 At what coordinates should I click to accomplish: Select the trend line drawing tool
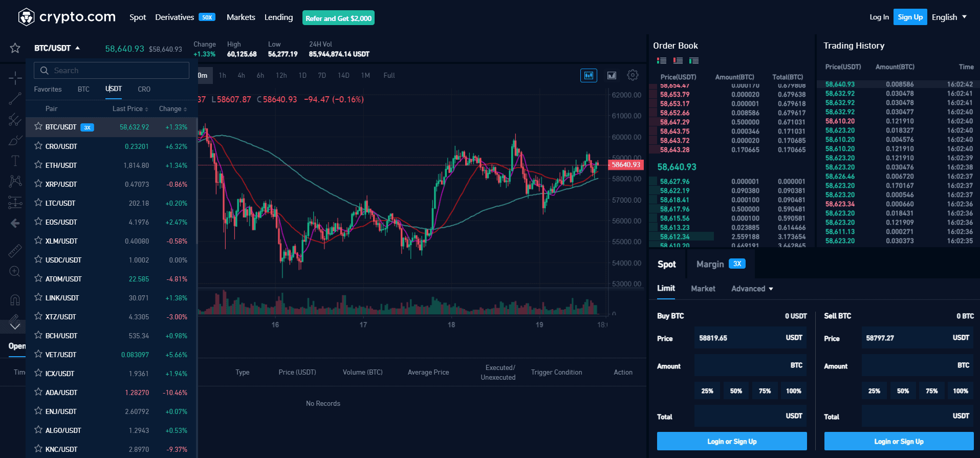click(15, 99)
